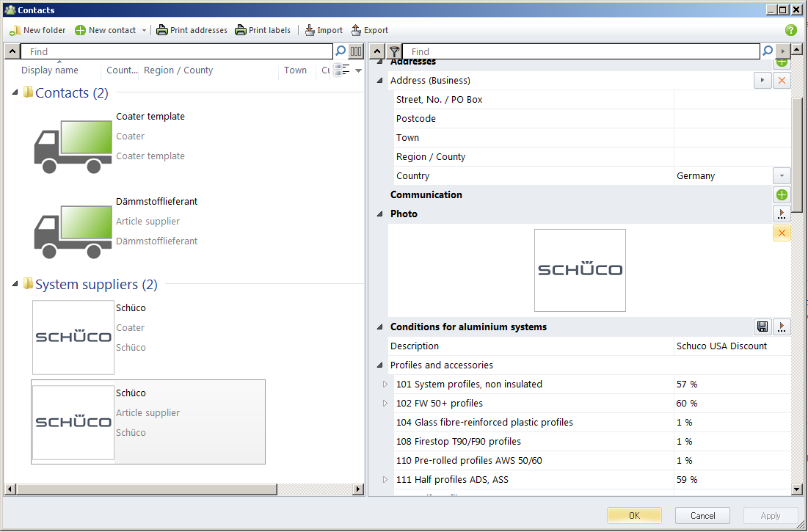The width and height of the screenshot is (808, 532).
Task: Open the New contact dropdown arrow
Action: click(x=144, y=31)
